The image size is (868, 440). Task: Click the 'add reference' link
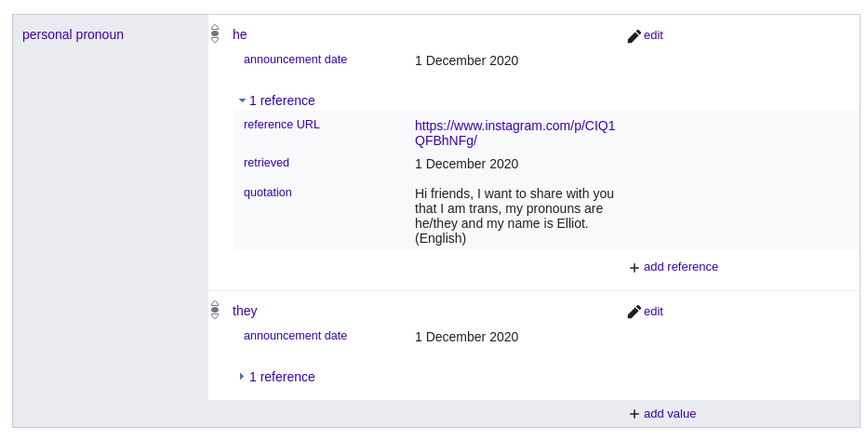680,267
